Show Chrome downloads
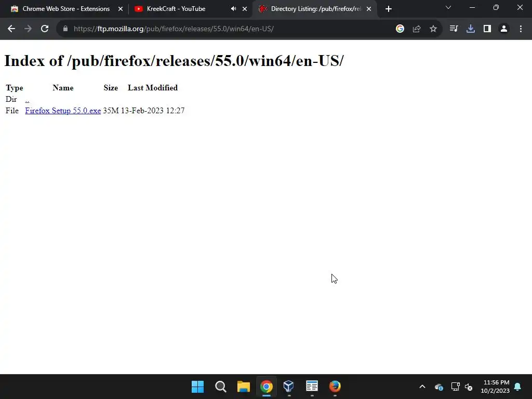This screenshot has height=399, width=532. point(471,29)
